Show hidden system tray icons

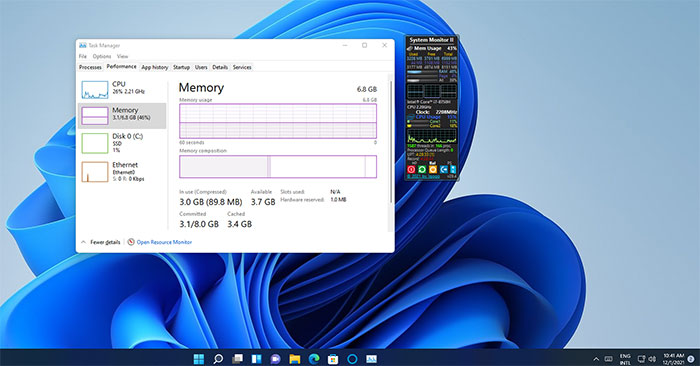pos(596,359)
